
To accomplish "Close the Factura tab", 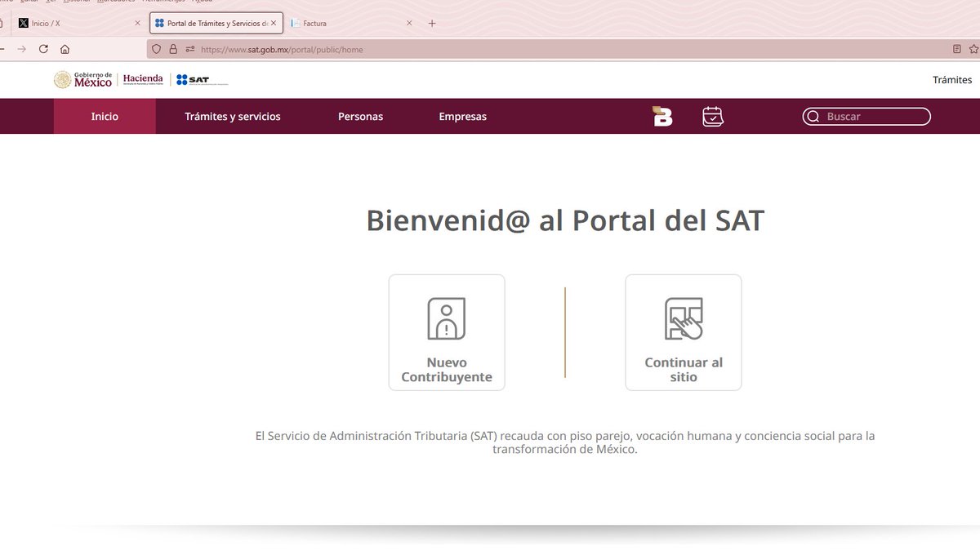I will click(409, 24).
